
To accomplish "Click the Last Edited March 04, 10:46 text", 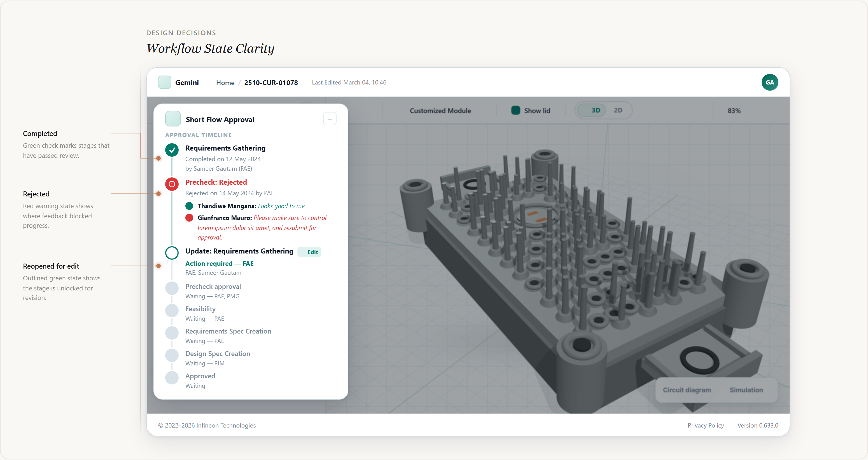I will (x=349, y=83).
